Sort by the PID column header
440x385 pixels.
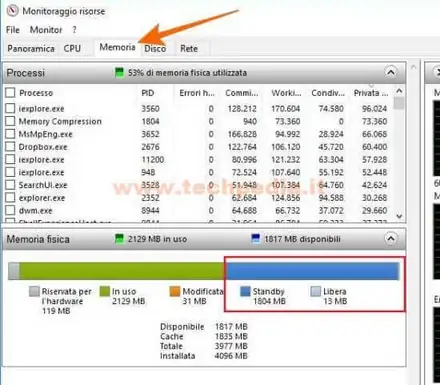[148, 93]
